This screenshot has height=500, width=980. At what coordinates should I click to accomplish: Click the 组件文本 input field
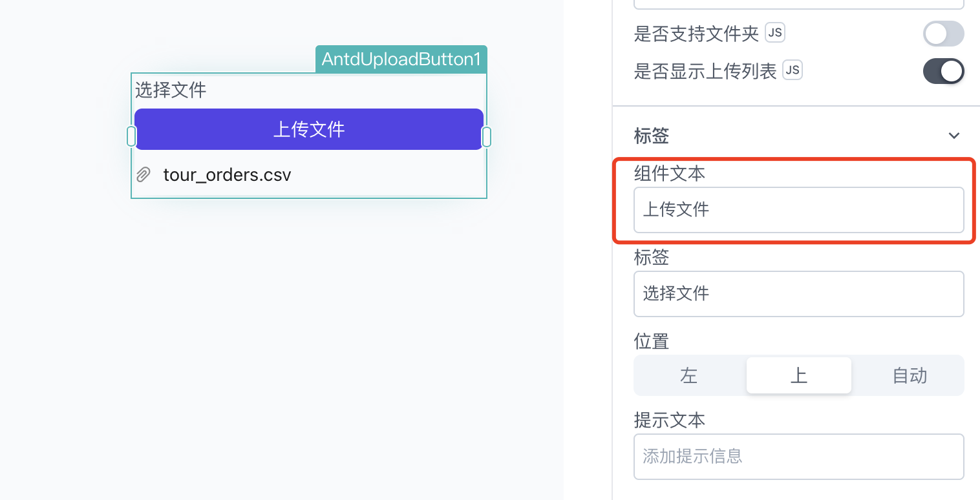click(x=799, y=209)
